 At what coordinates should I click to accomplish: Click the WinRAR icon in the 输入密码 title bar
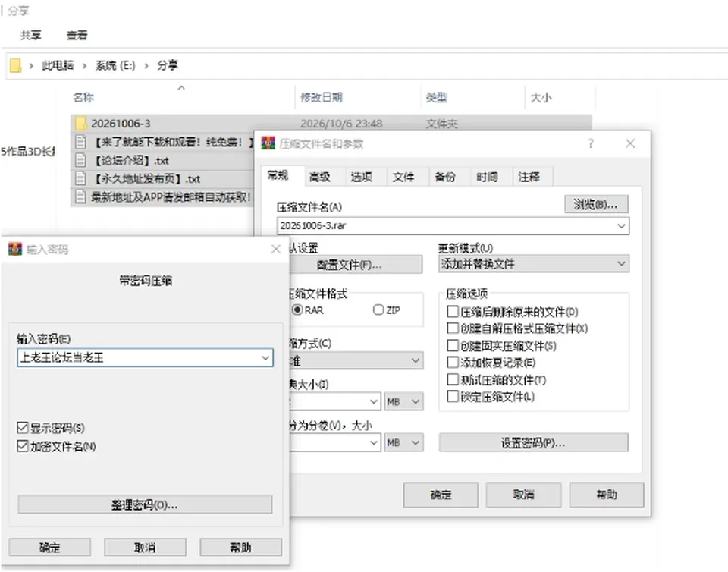(x=15, y=250)
